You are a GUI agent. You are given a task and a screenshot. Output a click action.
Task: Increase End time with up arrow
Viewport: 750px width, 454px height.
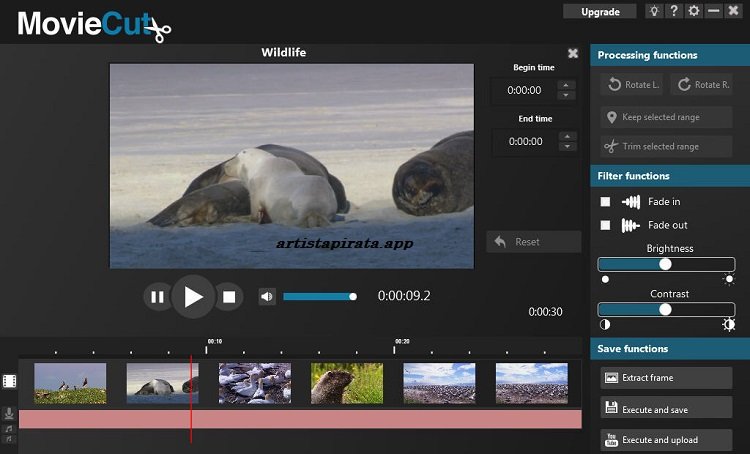point(567,136)
